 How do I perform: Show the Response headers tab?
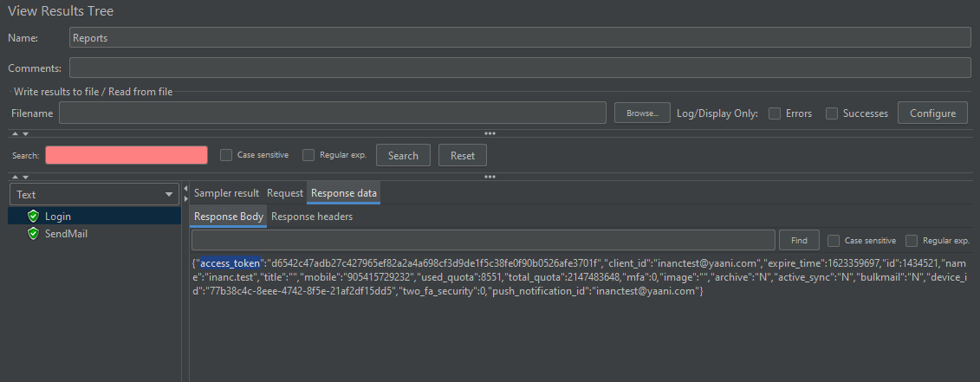[312, 217]
